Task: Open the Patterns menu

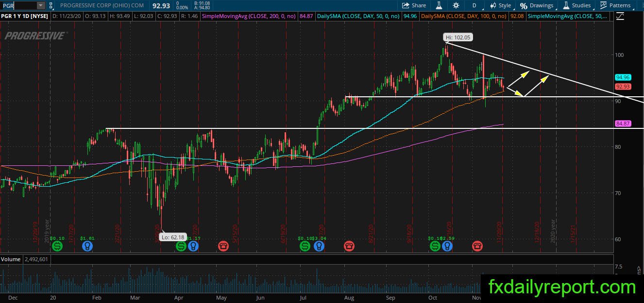Action: pos(615,5)
